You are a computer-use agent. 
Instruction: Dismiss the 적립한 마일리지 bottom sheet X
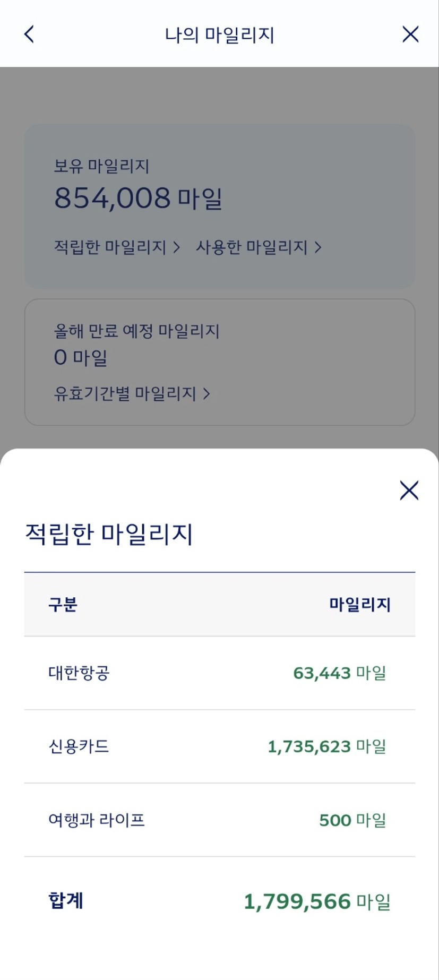[x=409, y=491]
